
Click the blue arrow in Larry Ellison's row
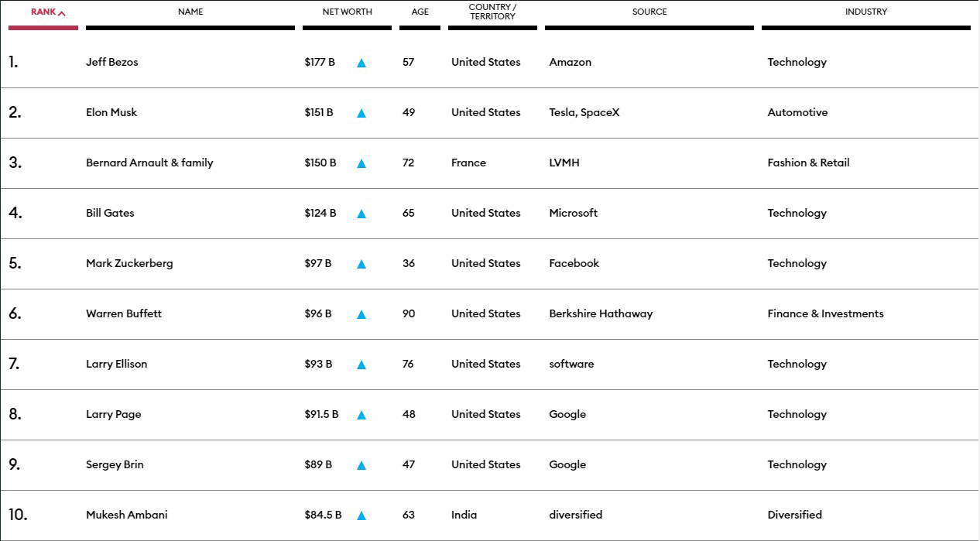(x=361, y=365)
